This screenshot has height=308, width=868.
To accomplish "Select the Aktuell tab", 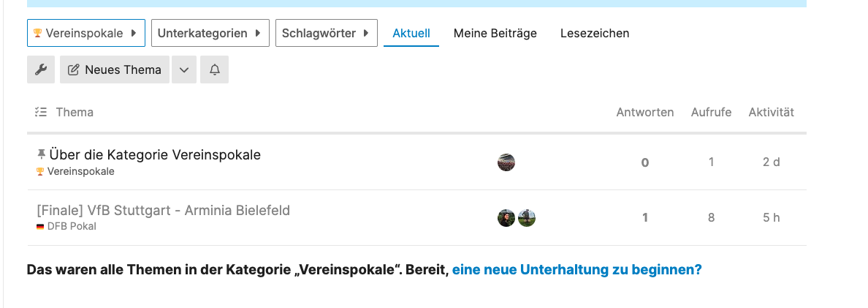I will (x=411, y=33).
